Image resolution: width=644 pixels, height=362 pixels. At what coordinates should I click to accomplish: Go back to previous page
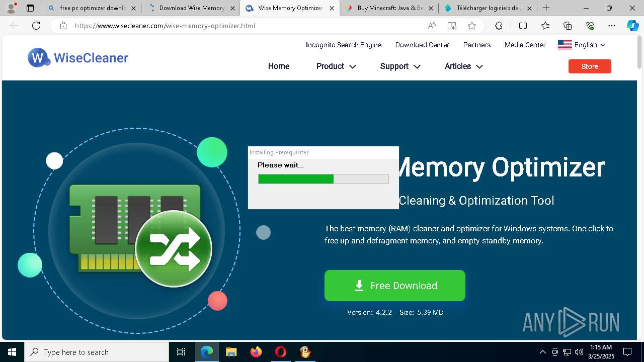tap(14, 26)
